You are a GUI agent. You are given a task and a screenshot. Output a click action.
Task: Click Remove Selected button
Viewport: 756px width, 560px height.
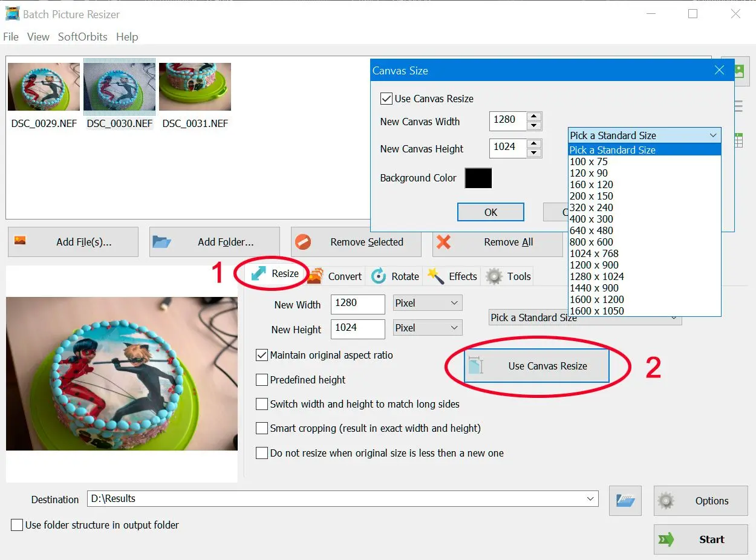[356, 242]
